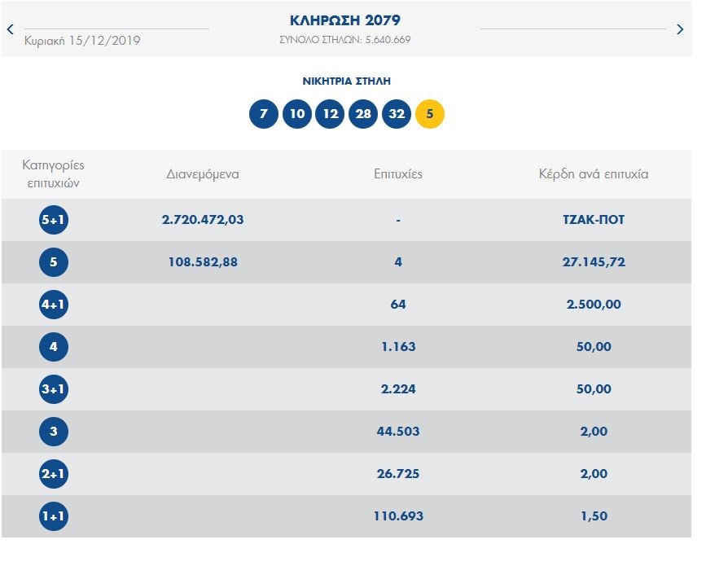This screenshot has width=706, height=588.
Task: Click the ΚΛΗΡΩΣΗ 2079 title
Action: pyautogui.click(x=344, y=20)
